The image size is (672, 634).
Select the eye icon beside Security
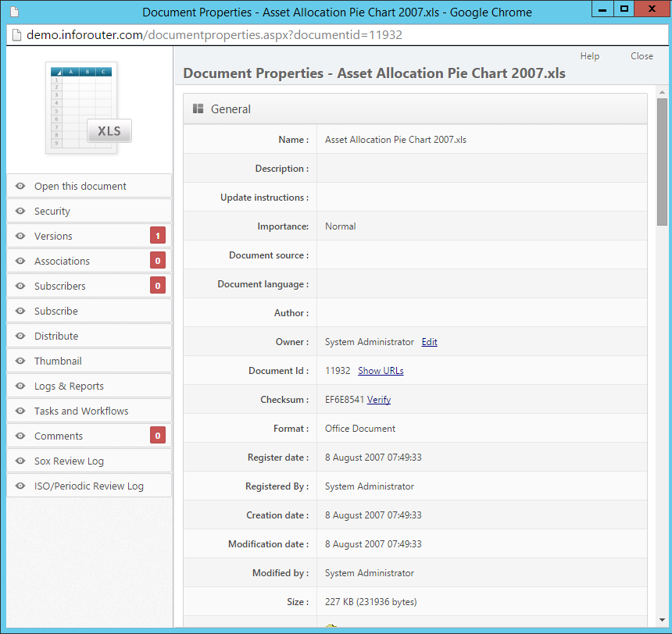pyautogui.click(x=20, y=211)
